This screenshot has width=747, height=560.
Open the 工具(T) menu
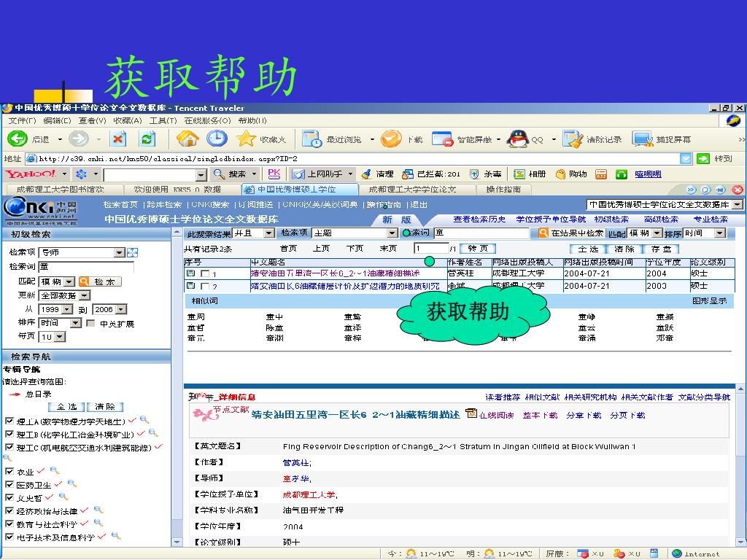(163, 120)
